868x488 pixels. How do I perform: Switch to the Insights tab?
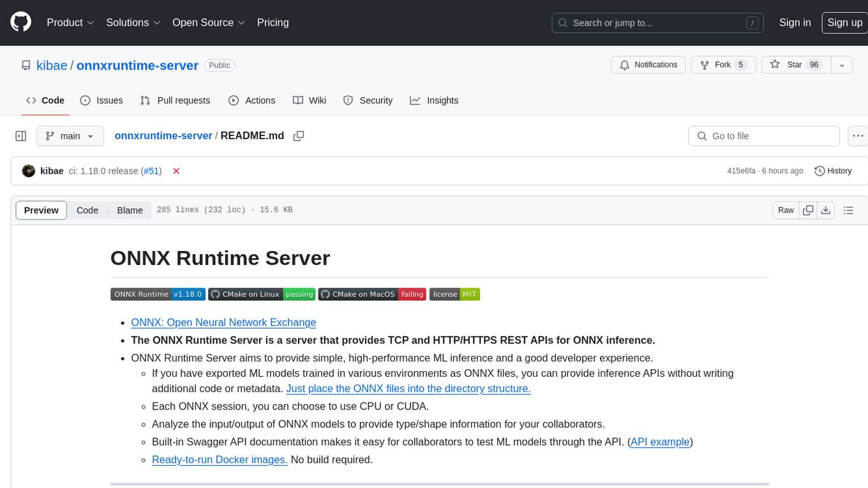434,100
